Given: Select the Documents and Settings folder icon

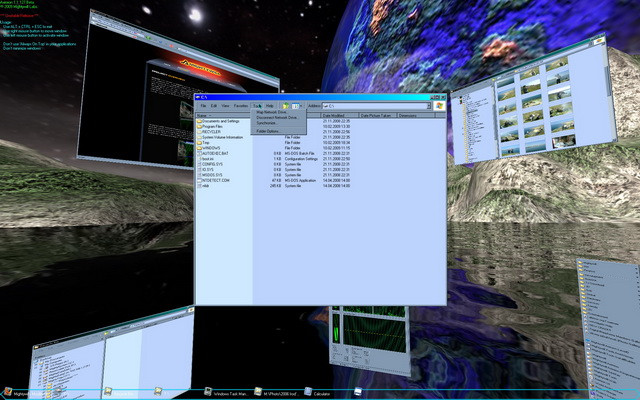Looking at the screenshot, I should (x=200, y=121).
